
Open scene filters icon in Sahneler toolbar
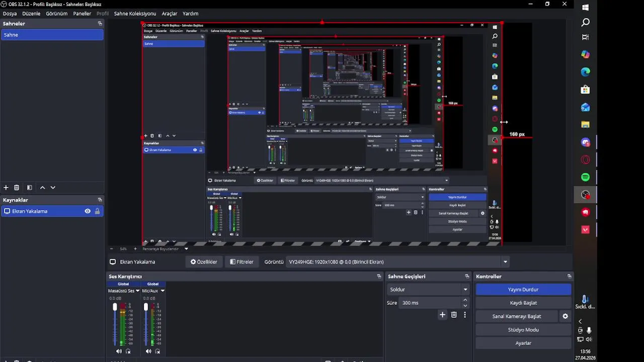(x=29, y=188)
